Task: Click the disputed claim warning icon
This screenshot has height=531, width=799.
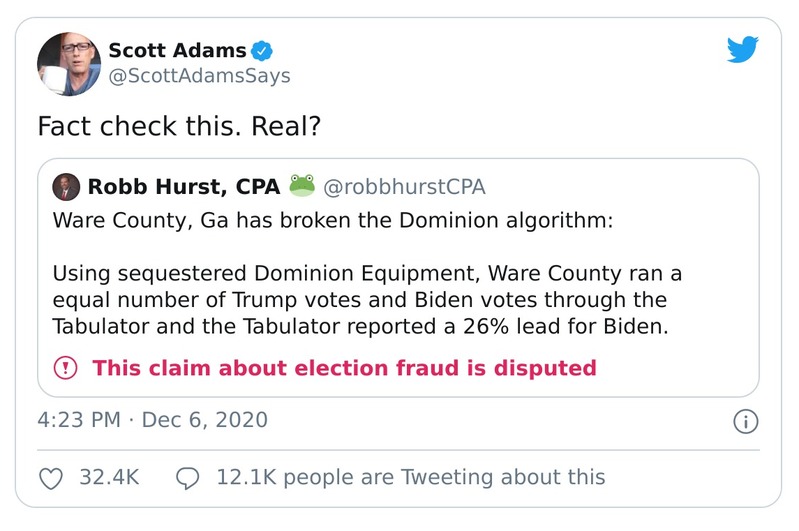Action: [x=66, y=368]
